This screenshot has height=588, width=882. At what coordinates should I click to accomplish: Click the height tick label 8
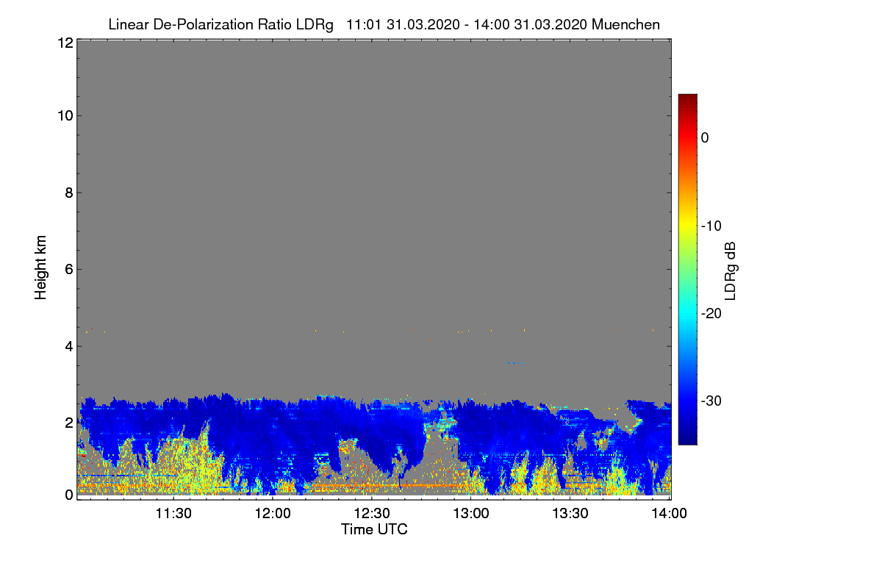(x=68, y=193)
